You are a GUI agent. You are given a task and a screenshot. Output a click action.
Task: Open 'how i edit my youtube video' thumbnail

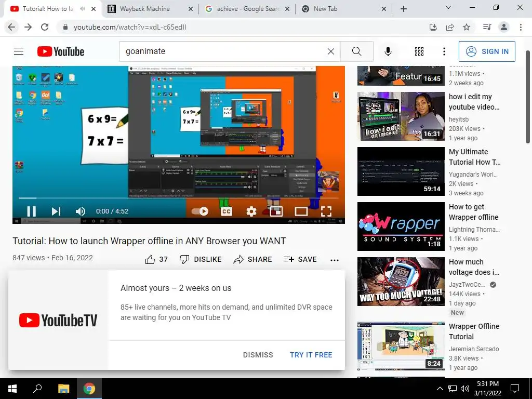point(401,116)
